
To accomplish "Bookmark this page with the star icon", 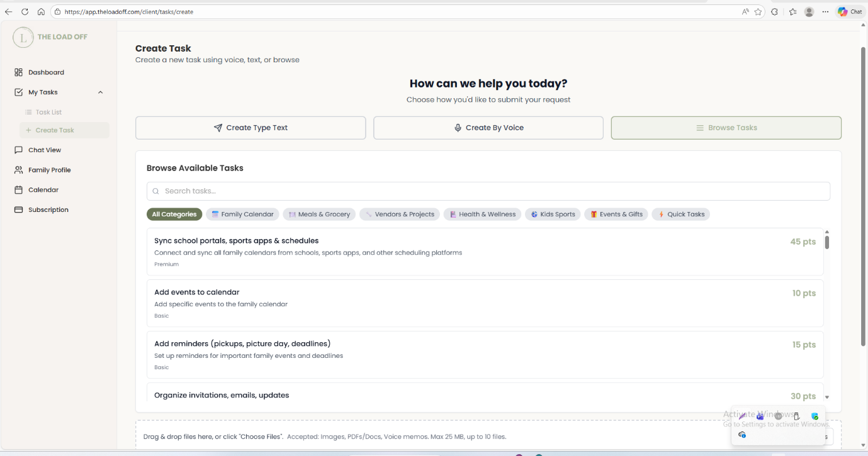I will pos(758,12).
